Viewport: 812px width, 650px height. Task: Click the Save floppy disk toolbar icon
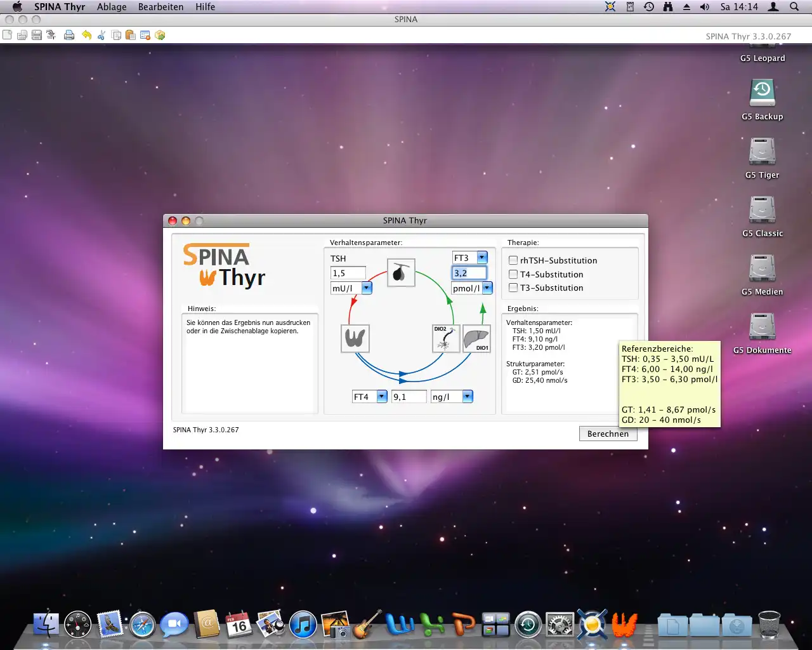click(37, 35)
